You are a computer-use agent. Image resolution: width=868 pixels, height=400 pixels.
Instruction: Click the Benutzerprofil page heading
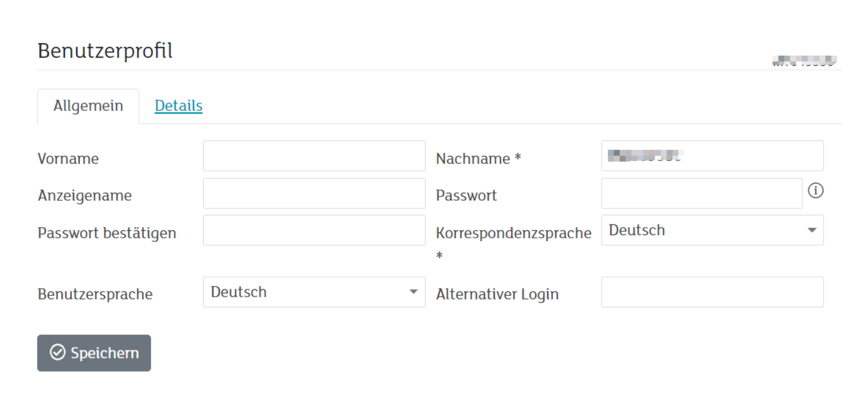105,51
